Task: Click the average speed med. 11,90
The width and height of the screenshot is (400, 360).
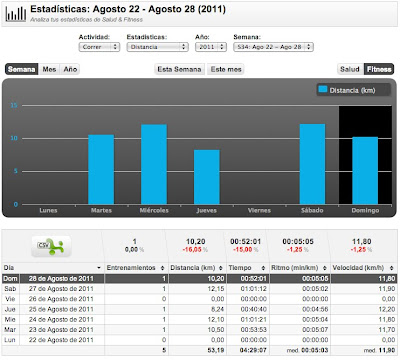Action: click(379, 350)
